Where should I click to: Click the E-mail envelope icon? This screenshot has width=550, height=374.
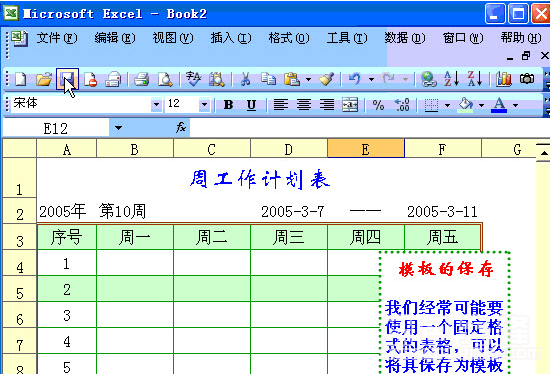point(113,79)
